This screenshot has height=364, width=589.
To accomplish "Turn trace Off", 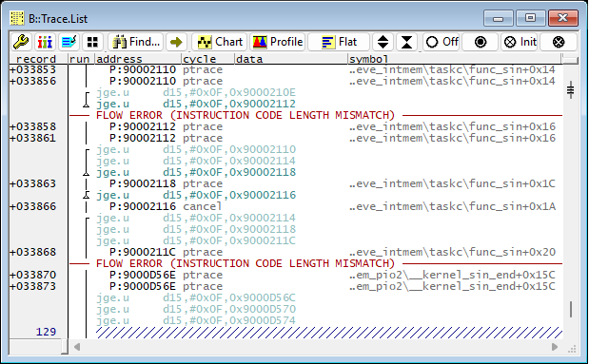I will (442, 42).
